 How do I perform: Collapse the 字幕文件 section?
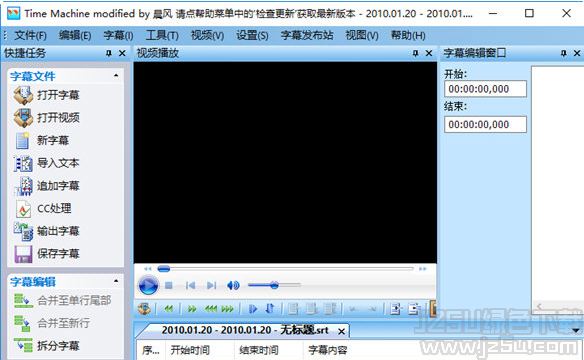[116, 76]
